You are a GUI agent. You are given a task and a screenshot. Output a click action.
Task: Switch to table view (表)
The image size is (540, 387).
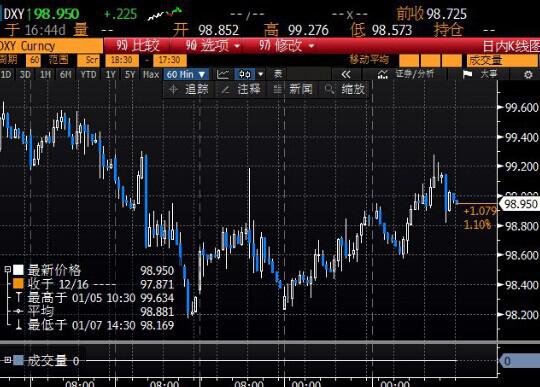point(278,74)
